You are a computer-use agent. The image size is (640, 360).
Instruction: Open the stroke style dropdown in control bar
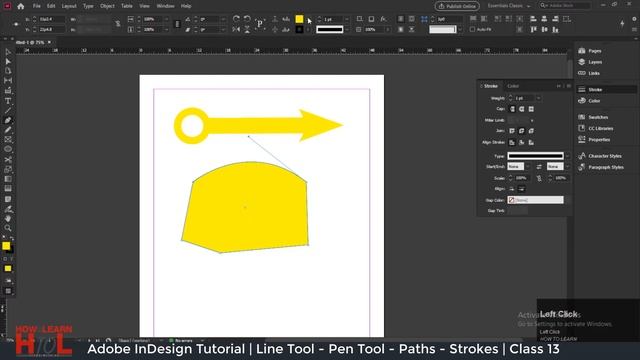(347, 29)
